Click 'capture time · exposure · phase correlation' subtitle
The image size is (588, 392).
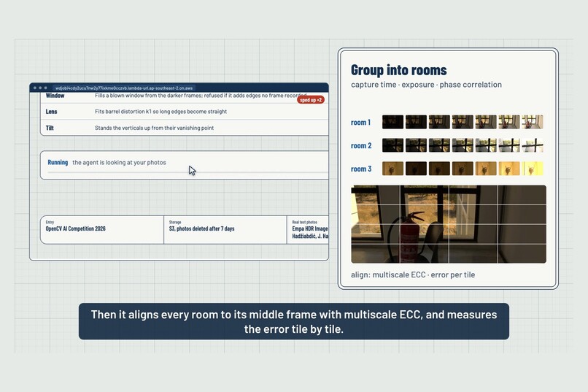pos(426,85)
